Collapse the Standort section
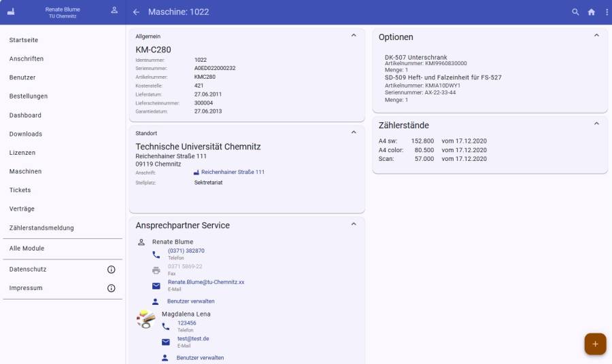 pos(353,132)
